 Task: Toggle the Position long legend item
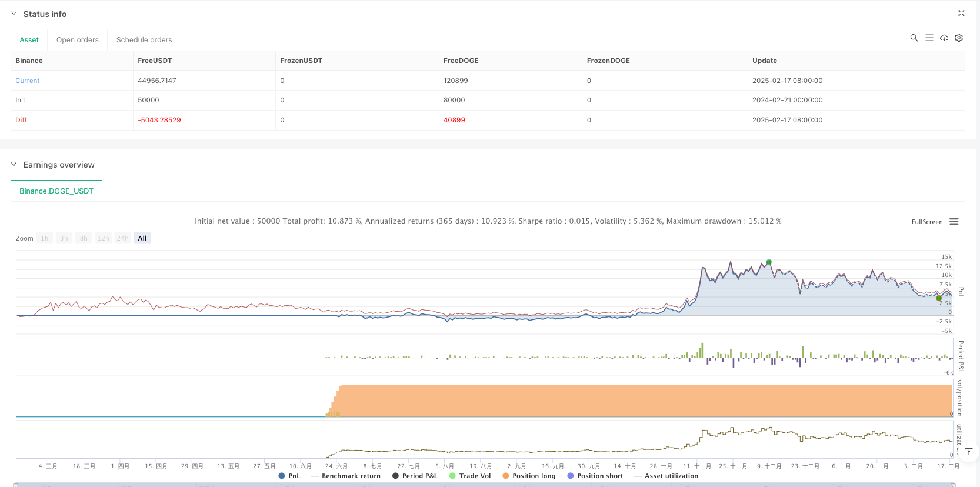(529, 476)
